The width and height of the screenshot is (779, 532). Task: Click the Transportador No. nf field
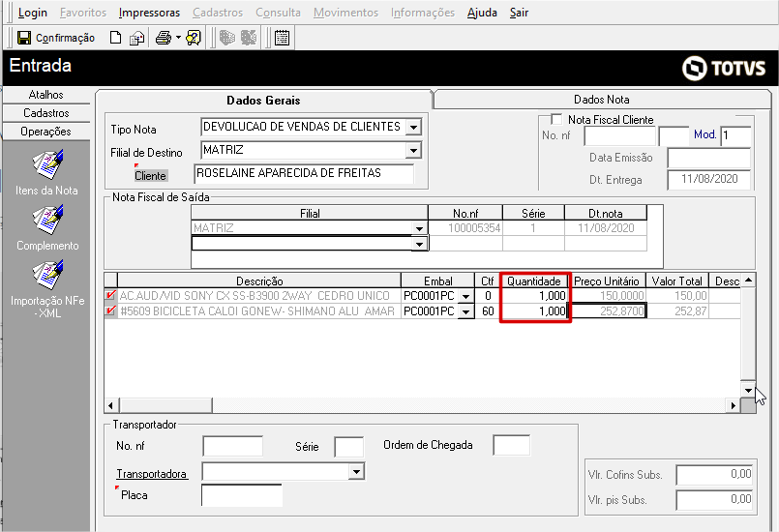point(232,446)
